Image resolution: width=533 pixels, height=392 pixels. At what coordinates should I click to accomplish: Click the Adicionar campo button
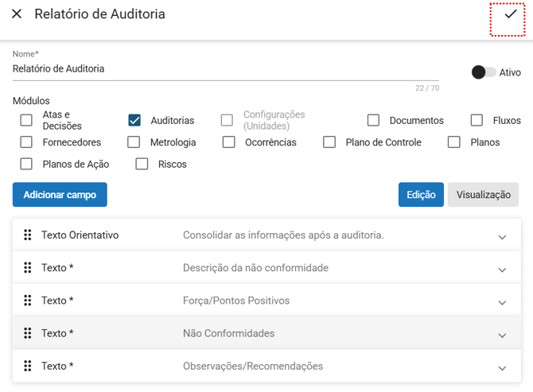click(60, 195)
